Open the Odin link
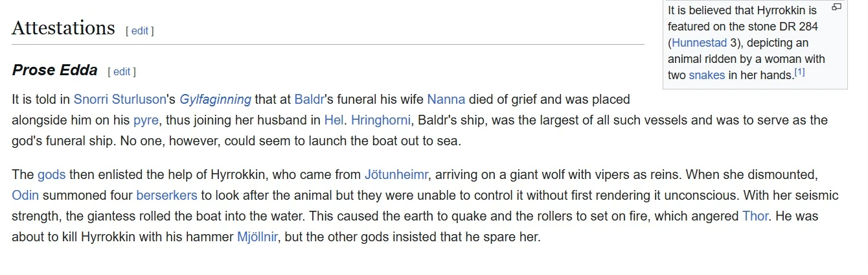The width and height of the screenshot is (868, 275). click(25, 195)
